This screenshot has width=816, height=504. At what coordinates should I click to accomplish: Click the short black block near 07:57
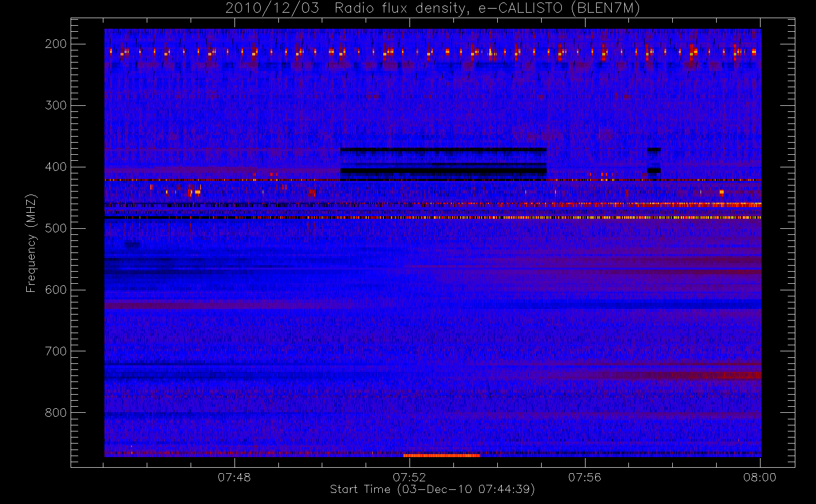coord(654,170)
